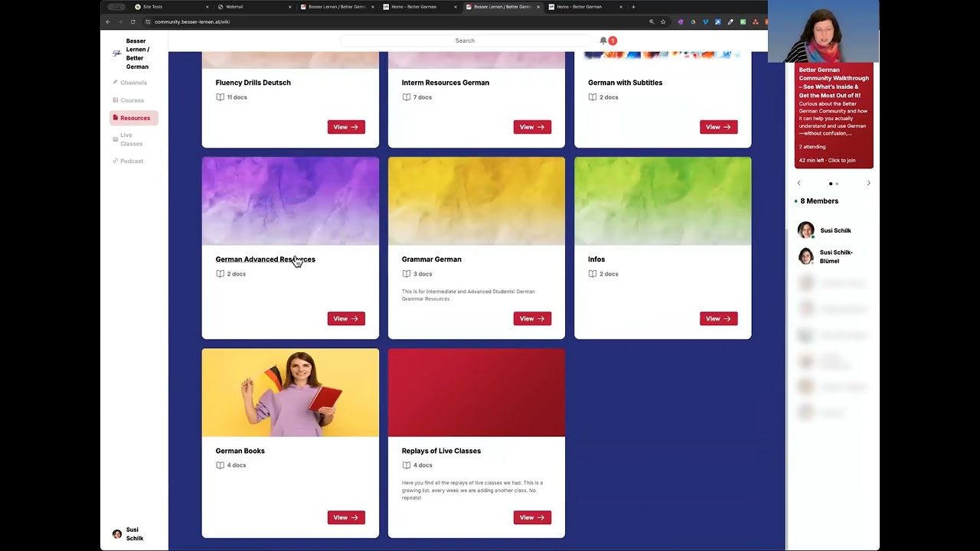View Fluency Drills Deutsch resources
The image size is (980, 551).
coord(346,127)
